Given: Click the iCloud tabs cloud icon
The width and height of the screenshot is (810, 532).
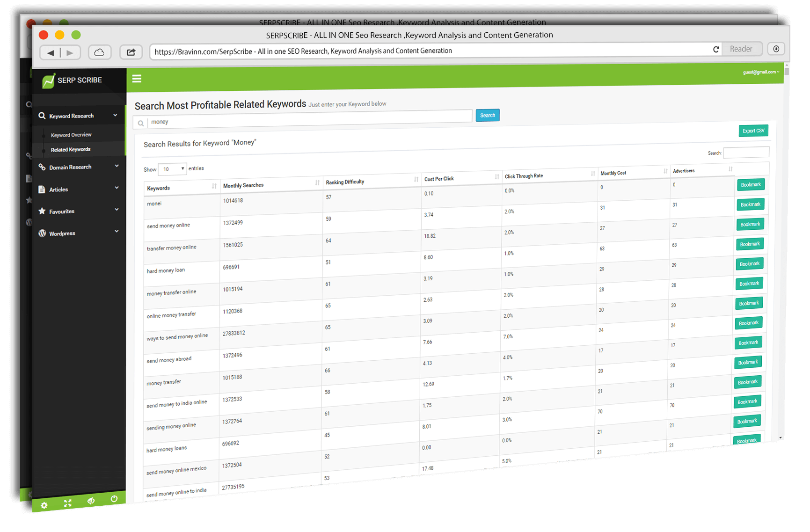Looking at the screenshot, I should (x=99, y=52).
